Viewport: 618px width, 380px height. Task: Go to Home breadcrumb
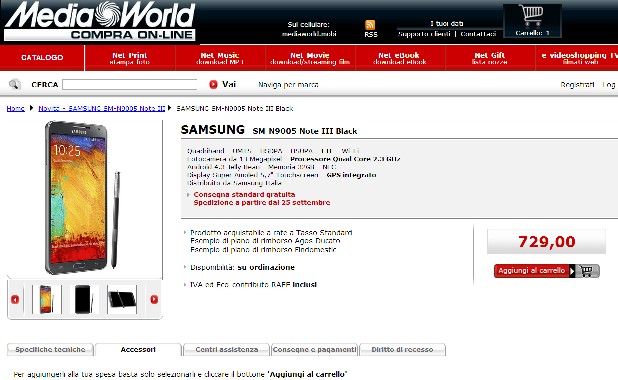15,108
